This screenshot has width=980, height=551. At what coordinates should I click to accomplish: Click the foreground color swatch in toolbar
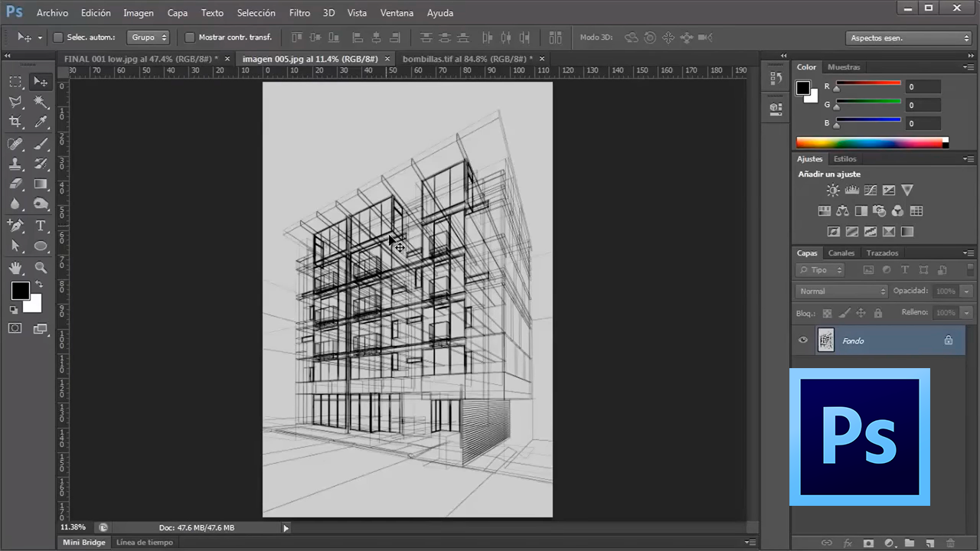click(21, 291)
